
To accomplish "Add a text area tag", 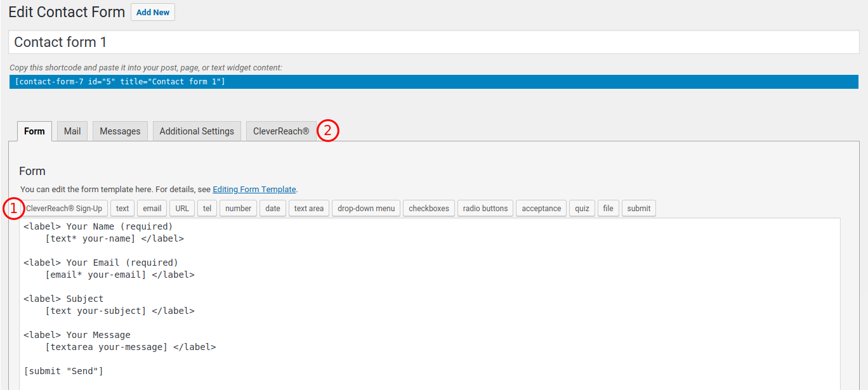I will tap(309, 208).
